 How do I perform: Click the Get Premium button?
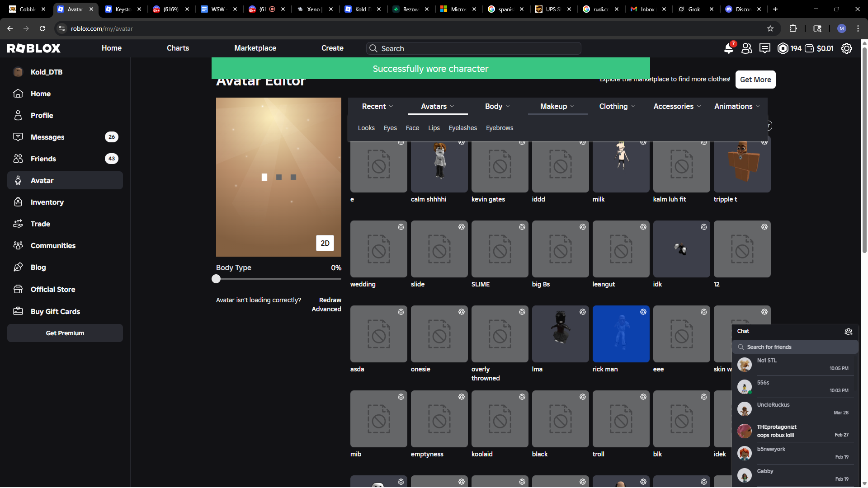(65, 333)
